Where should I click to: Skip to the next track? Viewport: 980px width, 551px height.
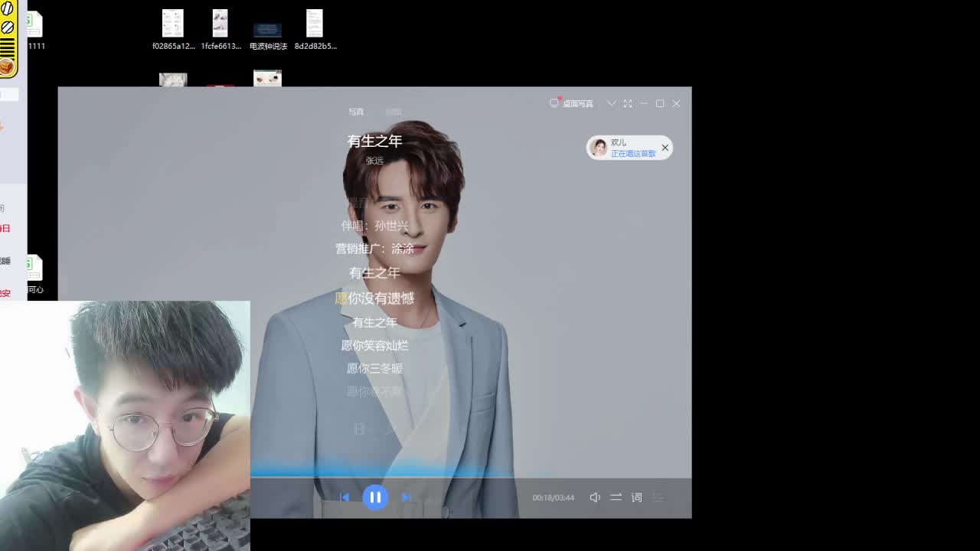[x=407, y=497]
